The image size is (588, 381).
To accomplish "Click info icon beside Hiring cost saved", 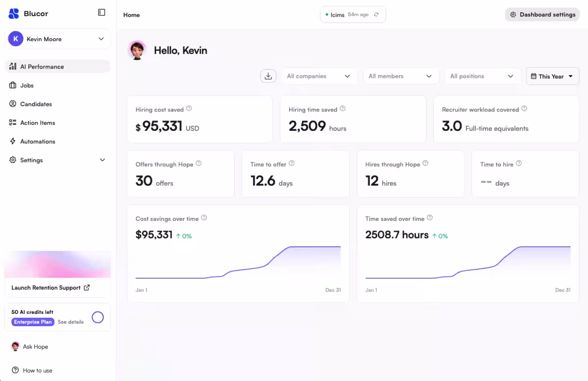I will [189, 109].
